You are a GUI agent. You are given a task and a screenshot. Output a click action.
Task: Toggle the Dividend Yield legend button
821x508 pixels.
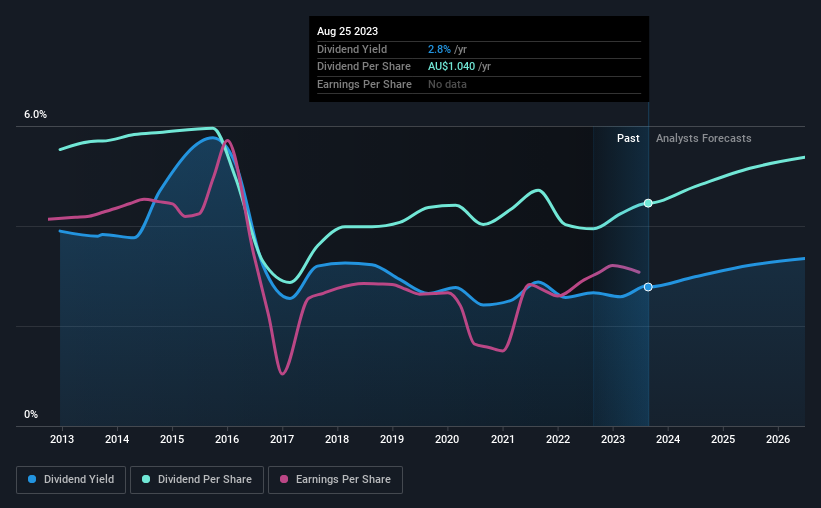(x=71, y=480)
